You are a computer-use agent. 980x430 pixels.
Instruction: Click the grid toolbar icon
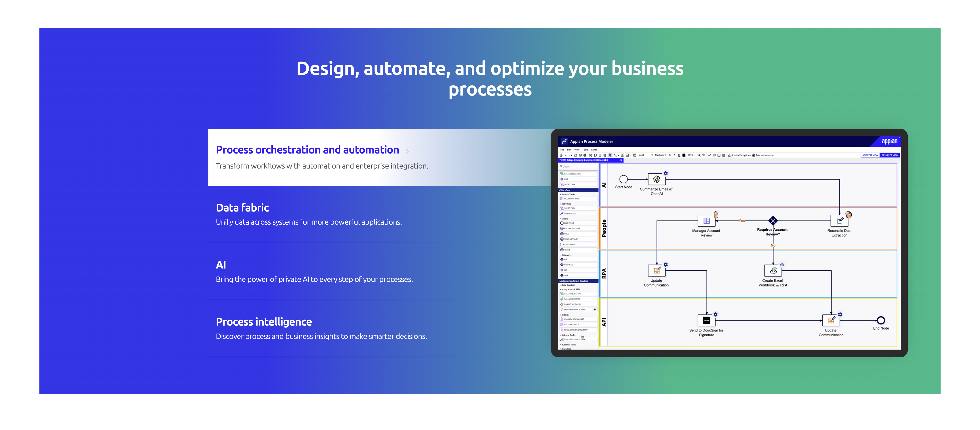pos(719,155)
